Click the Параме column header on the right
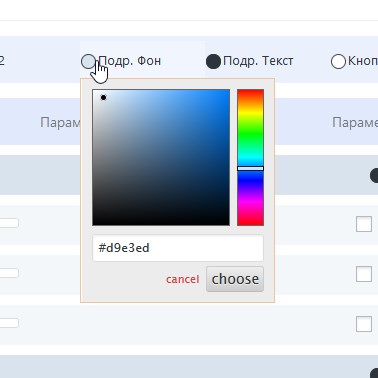 (355, 123)
